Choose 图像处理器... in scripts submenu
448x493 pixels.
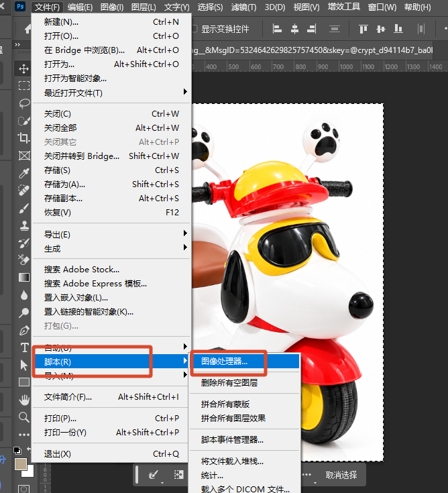point(245,362)
